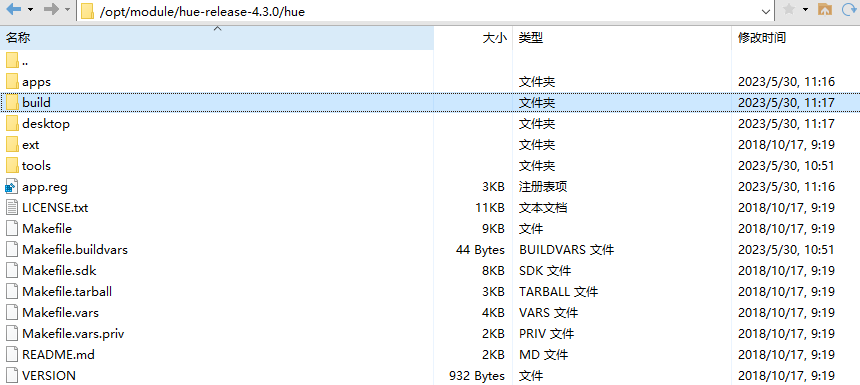
Task: Click the forward navigation arrow icon
Action: pyautogui.click(x=51, y=9)
